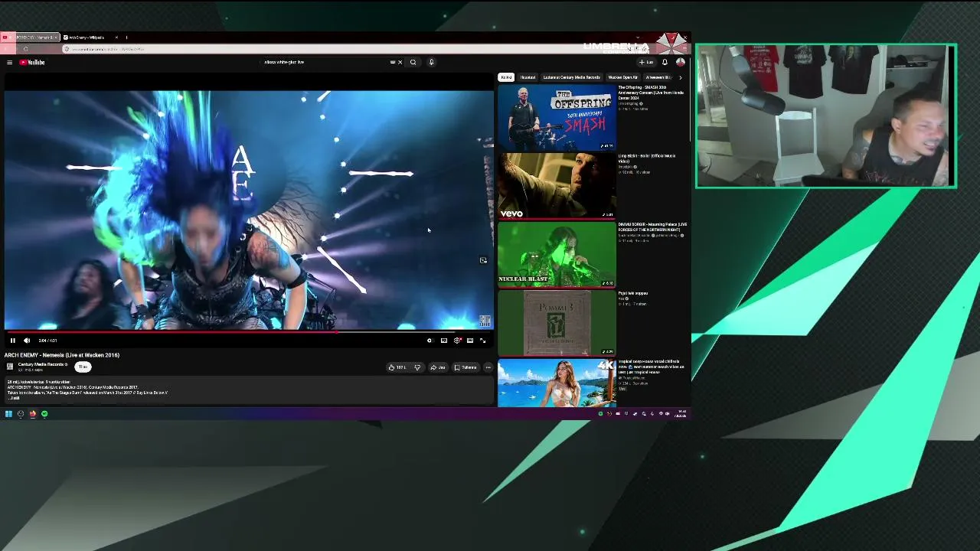Screen dimensions: 980x551
Task: Open more actions three-dot menu below video
Action: [x=488, y=367]
